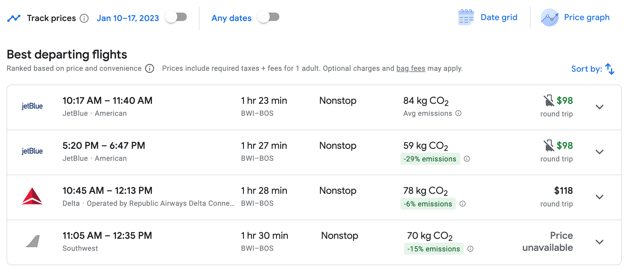The width and height of the screenshot is (644, 279).
Task: Turn on the Any dates toggle
Action: (269, 17)
